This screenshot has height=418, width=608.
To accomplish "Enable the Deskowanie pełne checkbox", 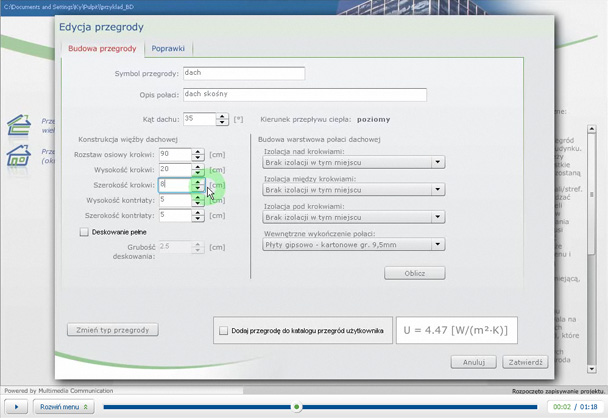I will pyautogui.click(x=85, y=232).
